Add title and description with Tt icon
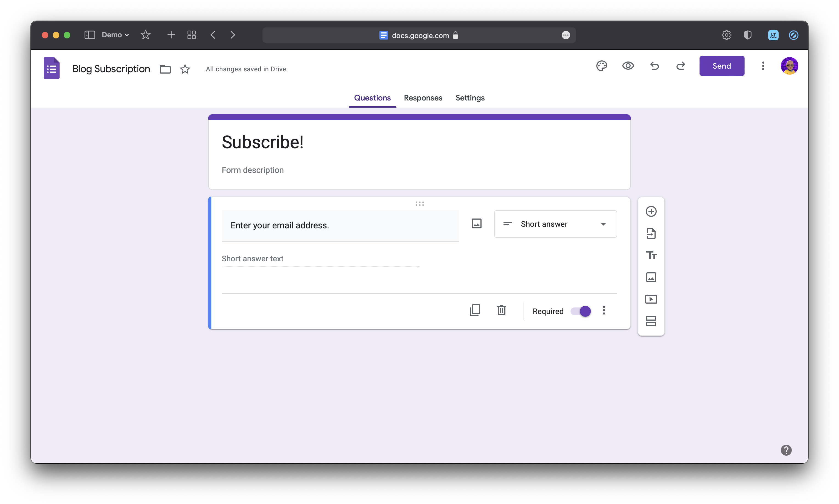Screen dimensions: 839x504 click(x=651, y=255)
